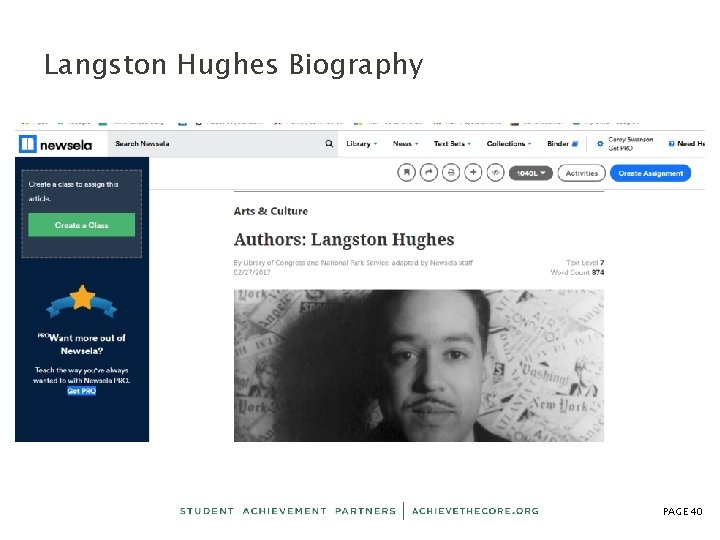Click the Word Count 874 text

[577, 272]
